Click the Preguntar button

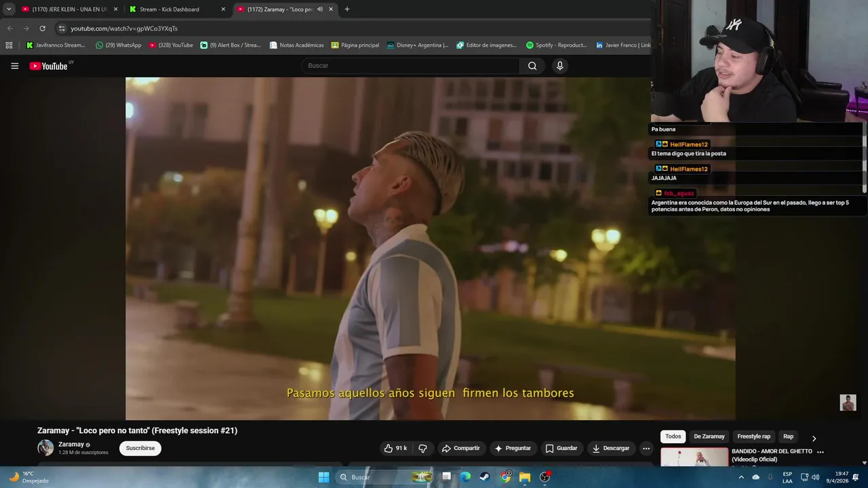pyautogui.click(x=513, y=448)
